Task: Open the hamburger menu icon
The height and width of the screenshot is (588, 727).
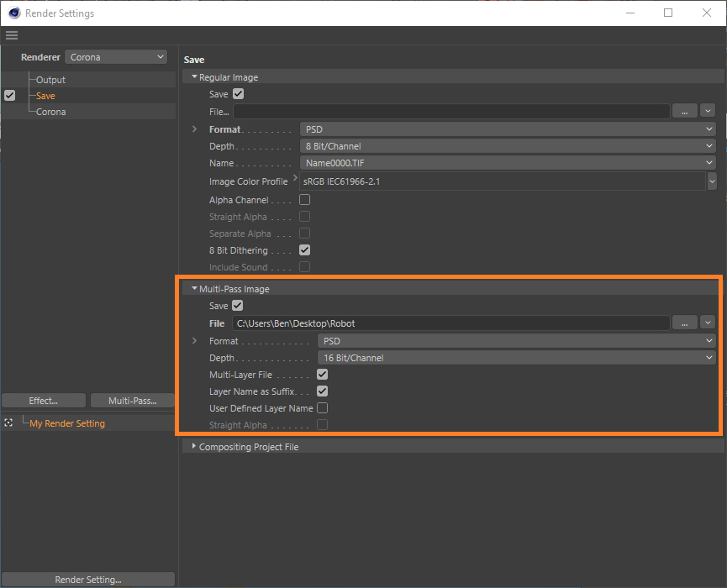Action: pyautogui.click(x=11, y=35)
